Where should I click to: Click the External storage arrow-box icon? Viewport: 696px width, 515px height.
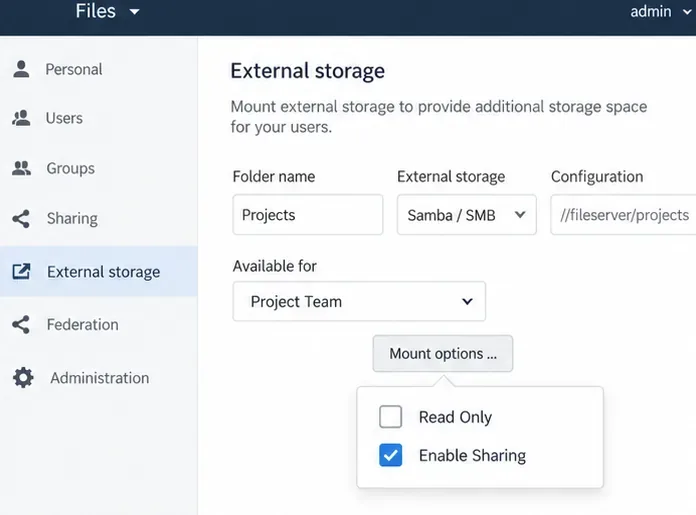21,271
